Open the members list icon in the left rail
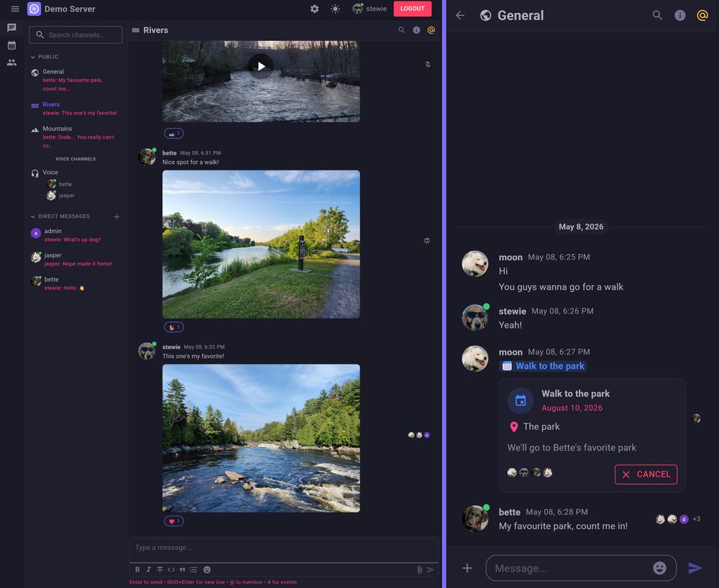 (x=12, y=63)
